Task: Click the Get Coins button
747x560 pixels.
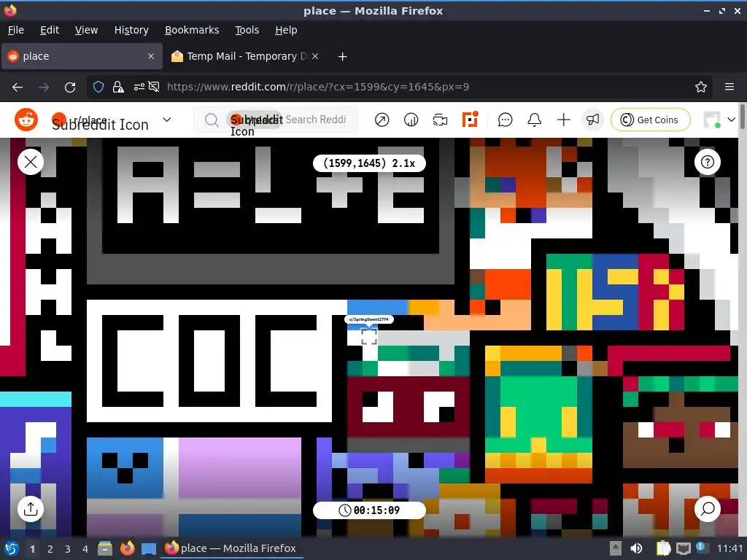Action: (x=650, y=120)
